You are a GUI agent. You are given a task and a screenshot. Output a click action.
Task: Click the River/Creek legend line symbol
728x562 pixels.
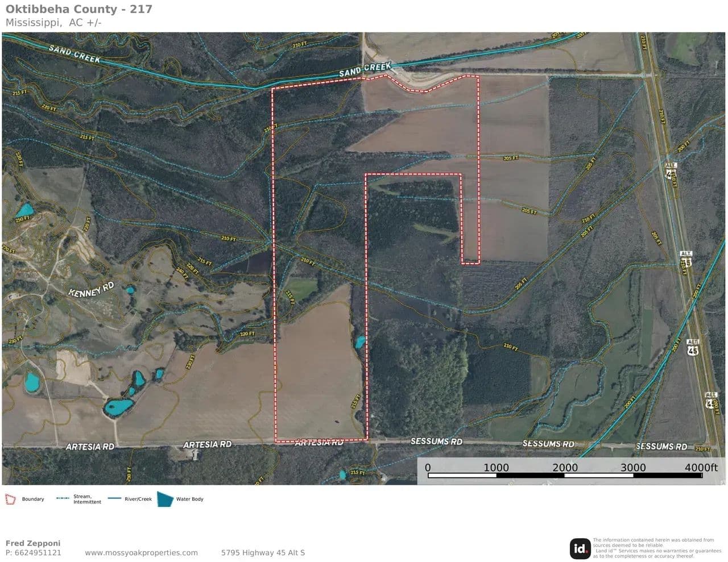point(114,499)
